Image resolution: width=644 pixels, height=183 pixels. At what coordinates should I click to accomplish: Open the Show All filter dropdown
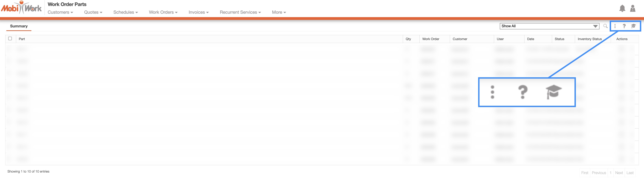(549, 26)
